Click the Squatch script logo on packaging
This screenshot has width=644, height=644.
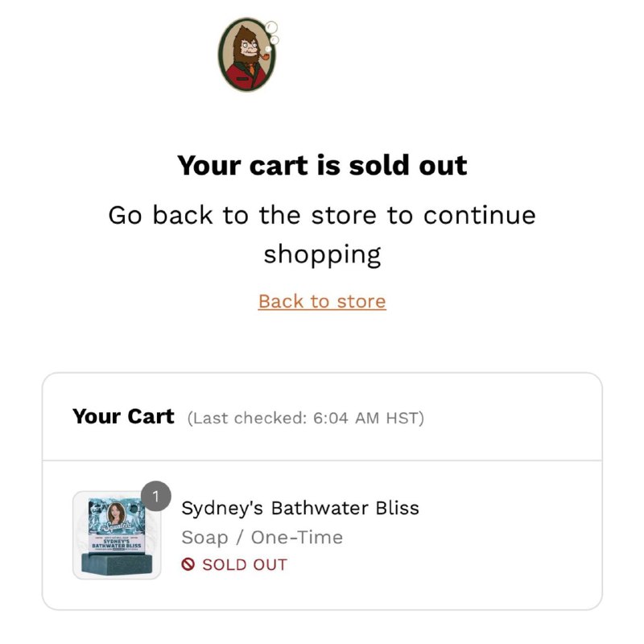(117, 526)
